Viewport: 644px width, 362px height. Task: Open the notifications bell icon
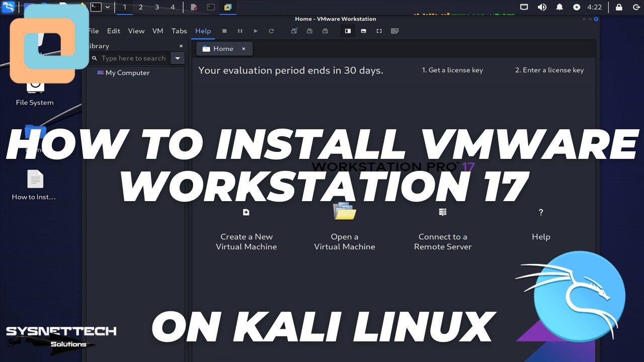(559, 7)
